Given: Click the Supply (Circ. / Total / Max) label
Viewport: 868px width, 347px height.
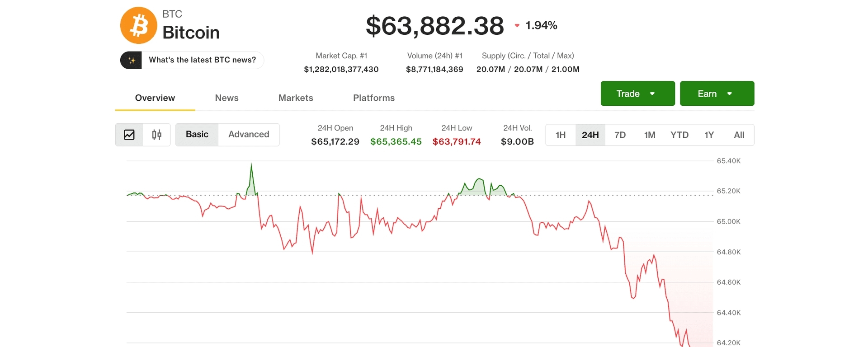Looking at the screenshot, I should 528,56.
